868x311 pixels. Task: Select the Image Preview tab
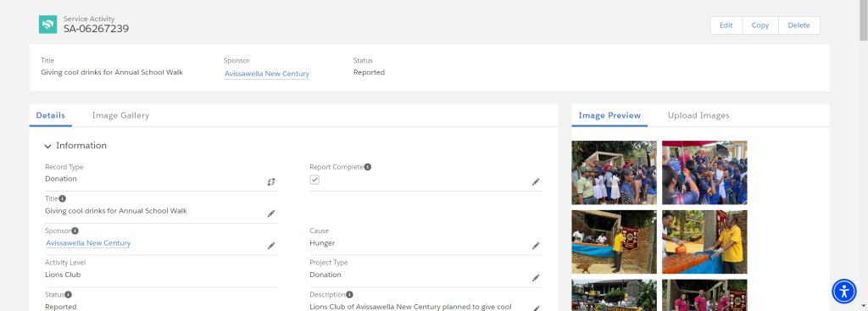tap(609, 115)
